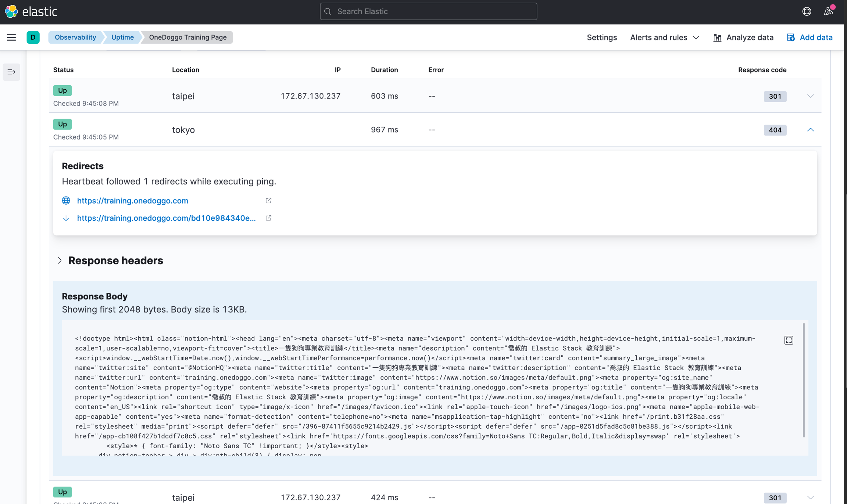The width and height of the screenshot is (847, 504).
Task: Expand the first taipei 301 row
Action: coord(810,96)
